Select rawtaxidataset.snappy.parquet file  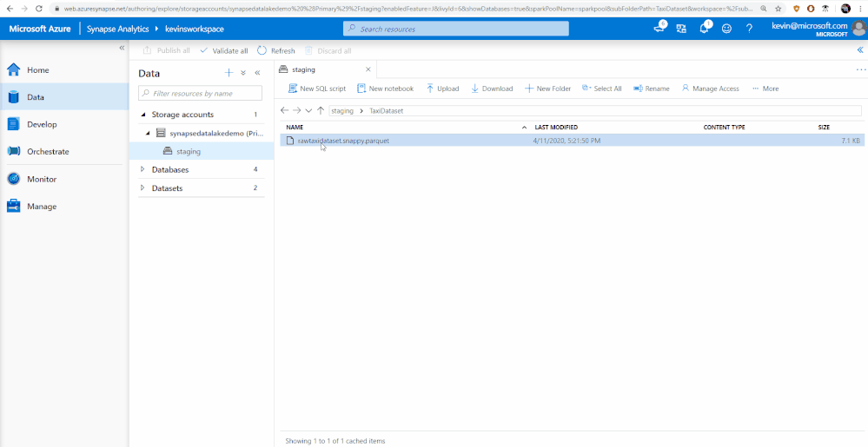(343, 141)
